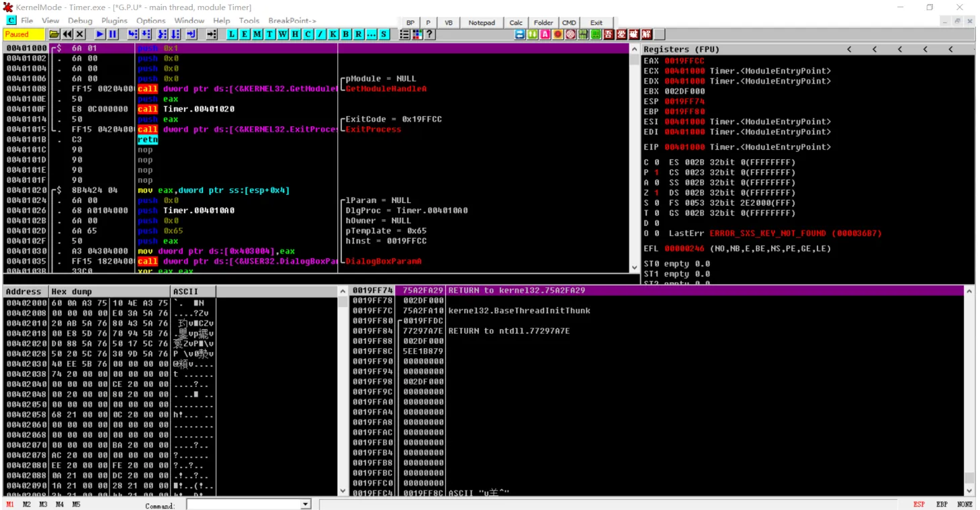Open the Log window L button
980x510 pixels.
[232, 34]
